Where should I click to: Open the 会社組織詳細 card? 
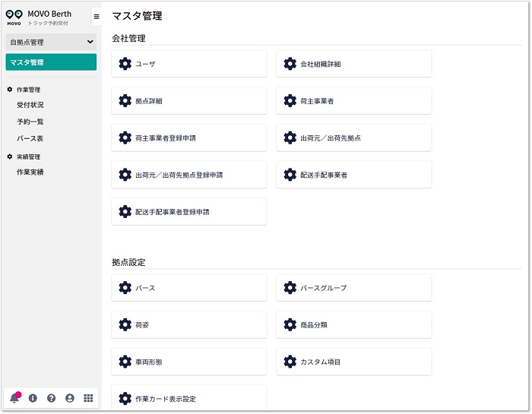tap(354, 64)
